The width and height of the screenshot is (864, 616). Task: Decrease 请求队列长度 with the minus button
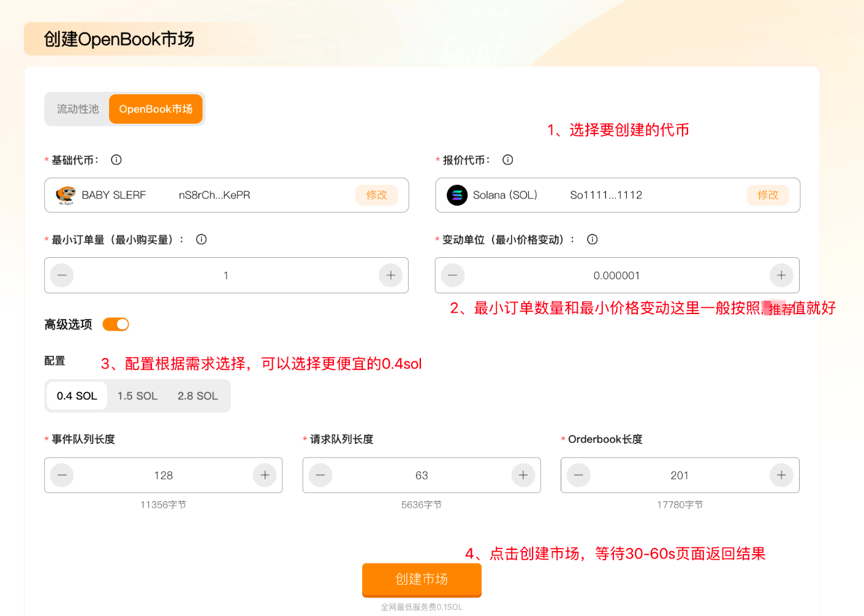[x=320, y=475]
